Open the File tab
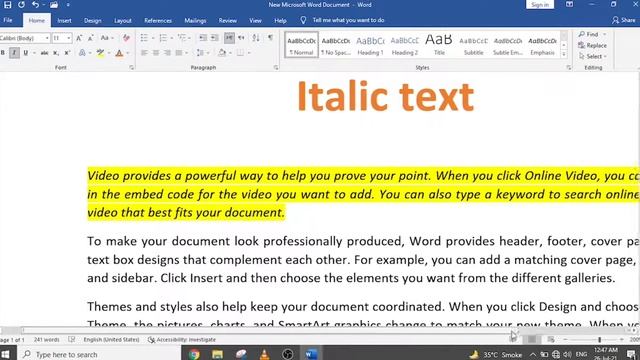The image size is (640, 360). 8,20
